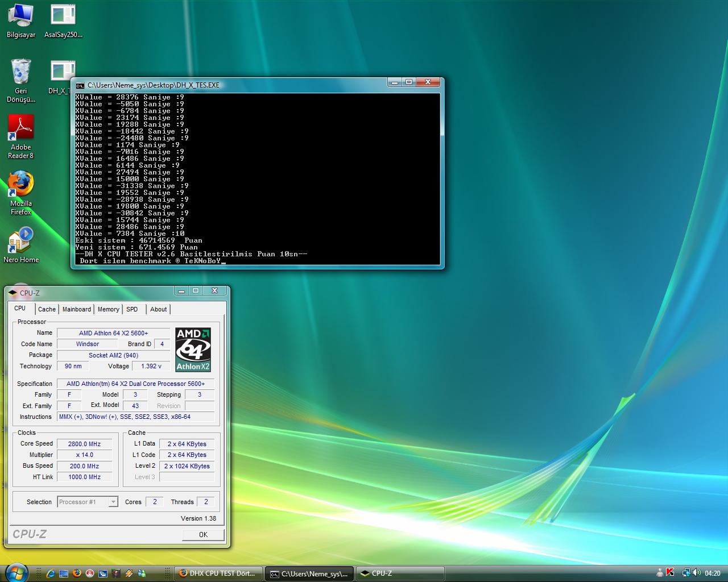Click Technology value 90 nm
The height and width of the screenshot is (582, 728).
click(73, 366)
